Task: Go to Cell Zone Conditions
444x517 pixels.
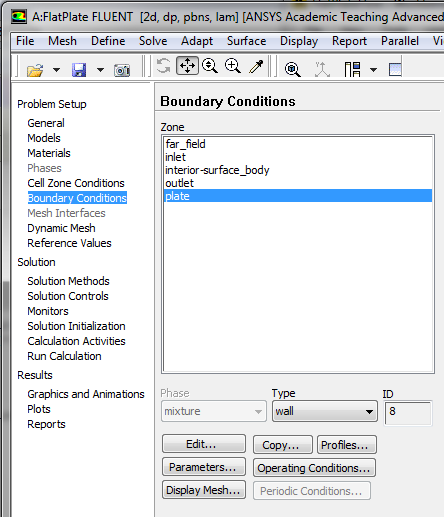Action: [x=76, y=183]
